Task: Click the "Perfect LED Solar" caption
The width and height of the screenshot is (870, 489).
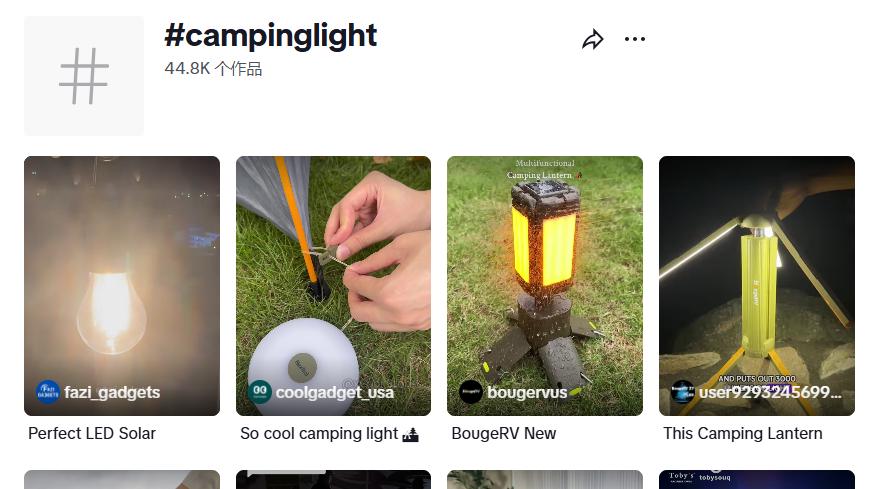Action: click(x=92, y=433)
